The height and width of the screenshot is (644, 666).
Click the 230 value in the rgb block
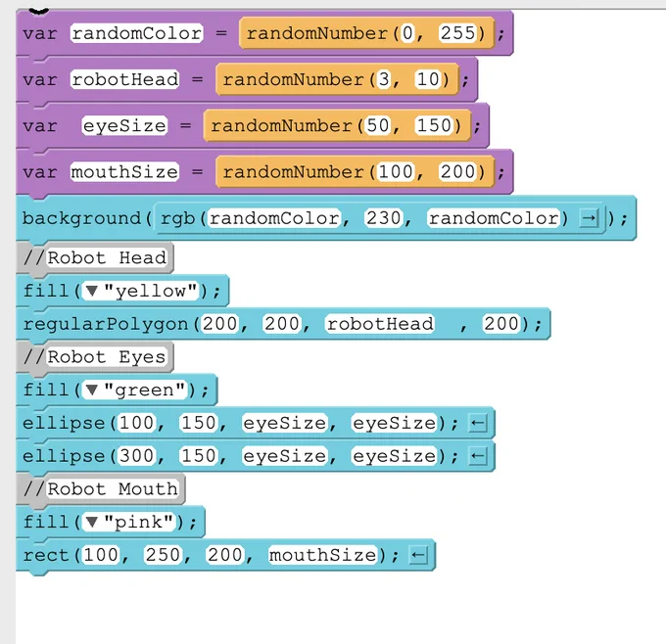(x=383, y=218)
